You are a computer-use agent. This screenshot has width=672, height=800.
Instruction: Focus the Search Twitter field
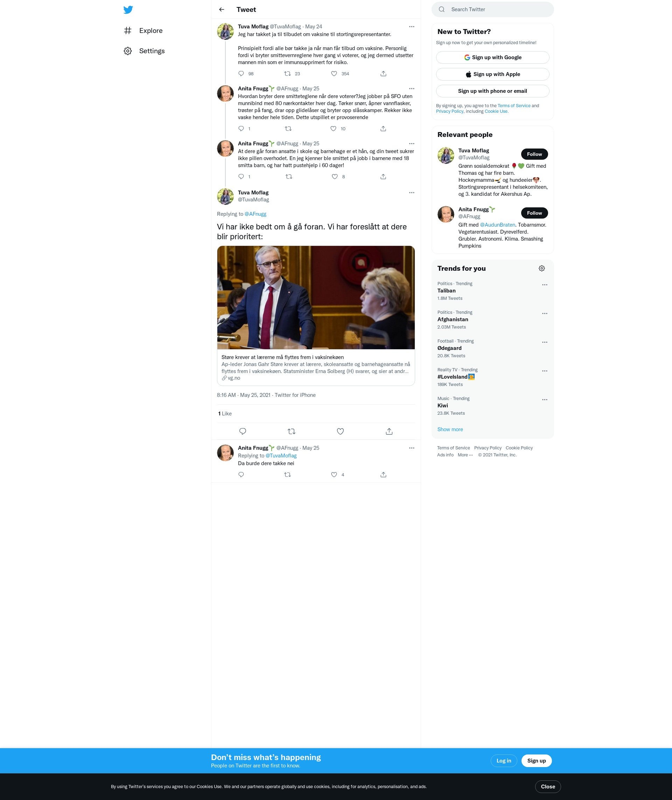[x=492, y=9]
